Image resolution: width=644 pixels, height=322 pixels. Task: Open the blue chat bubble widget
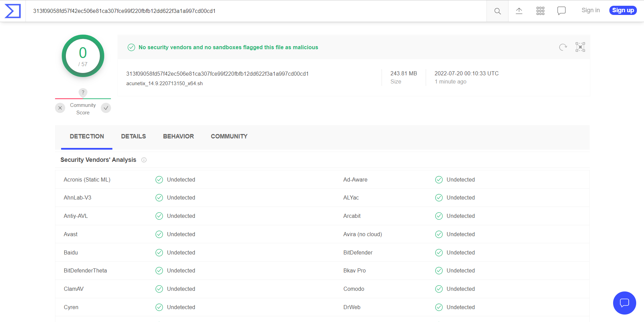624,303
